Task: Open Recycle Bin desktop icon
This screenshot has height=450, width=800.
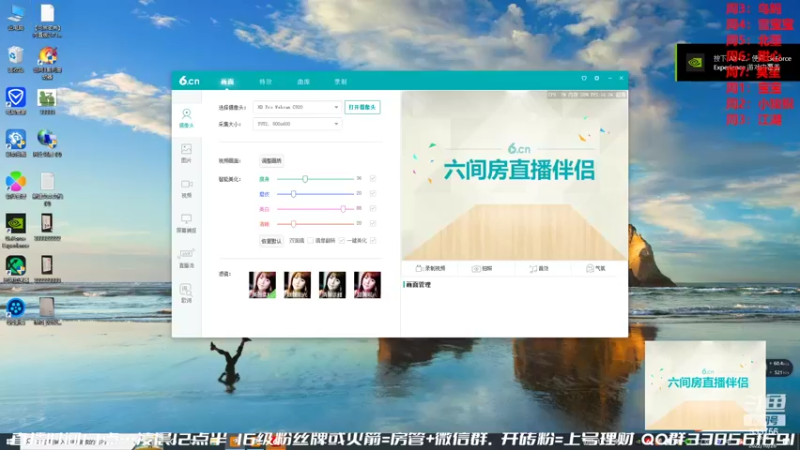Action: click(16, 59)
